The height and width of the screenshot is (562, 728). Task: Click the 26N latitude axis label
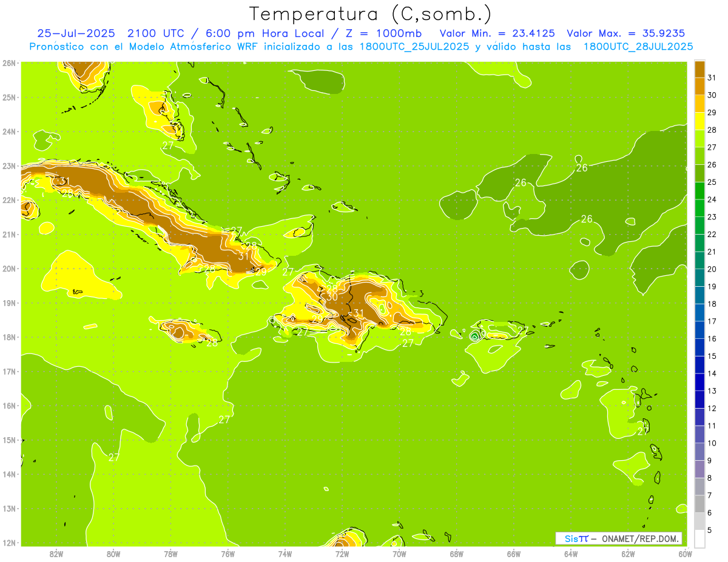9,63
